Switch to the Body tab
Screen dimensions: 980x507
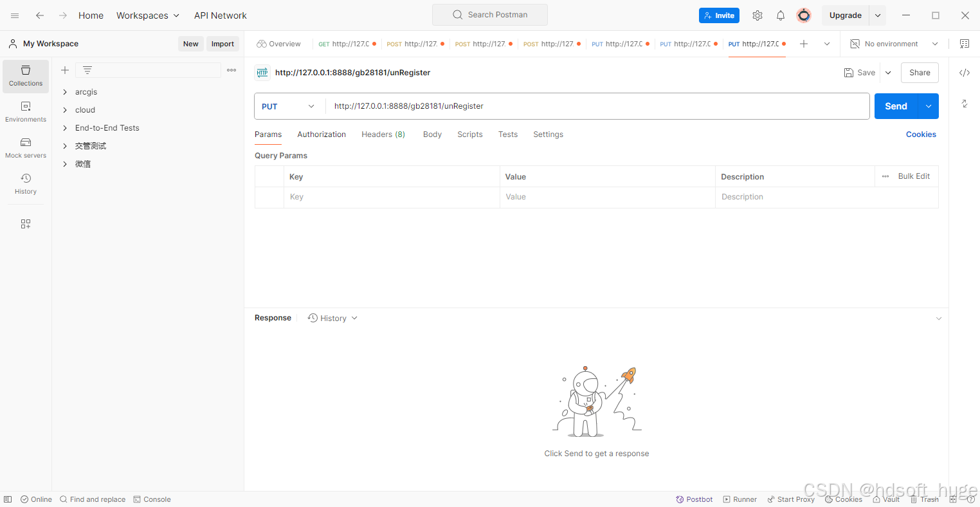[x=432, y=134]
